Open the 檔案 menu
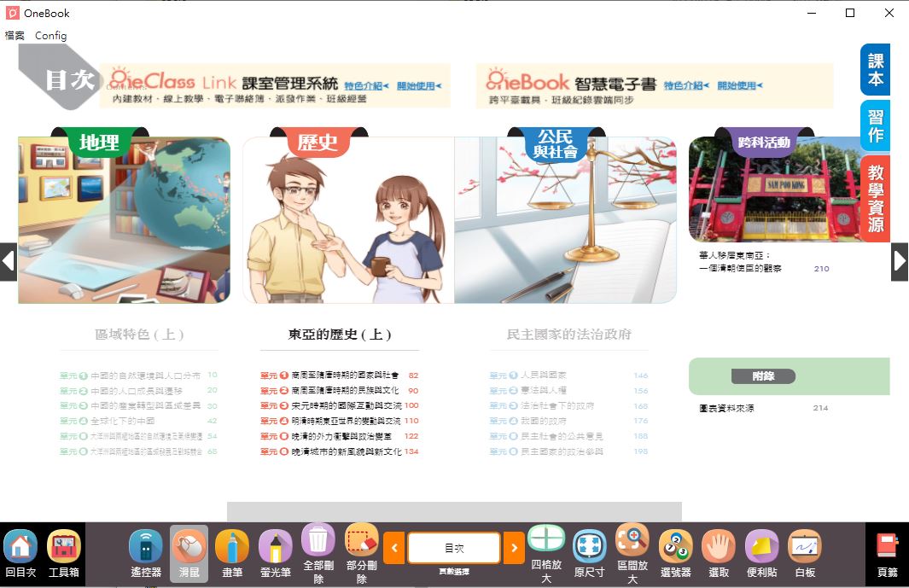 point(15,36)
